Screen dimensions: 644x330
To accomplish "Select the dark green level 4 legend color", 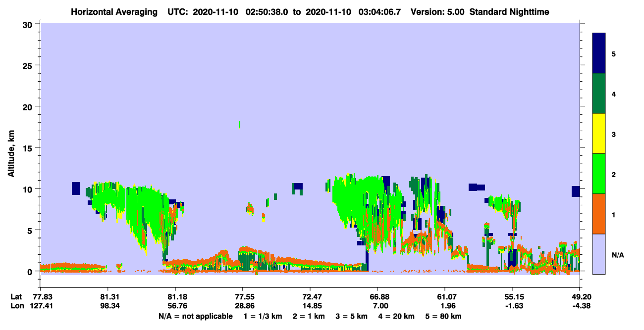I will click(599, 94).
